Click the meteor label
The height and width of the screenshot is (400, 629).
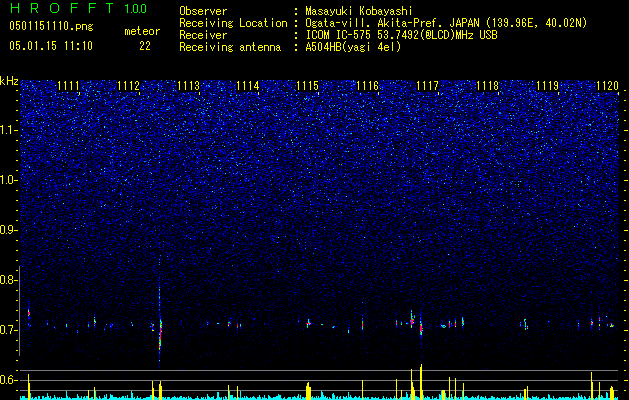click(142, 31)
